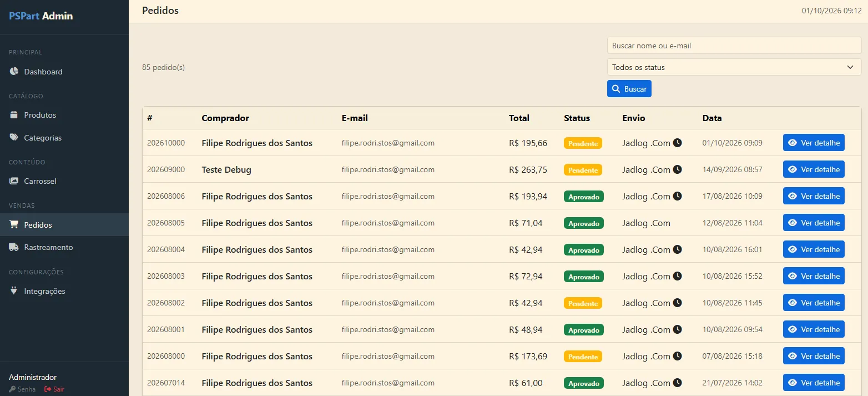
Task: Click order number 202608003
Action: tap(166, 276)
